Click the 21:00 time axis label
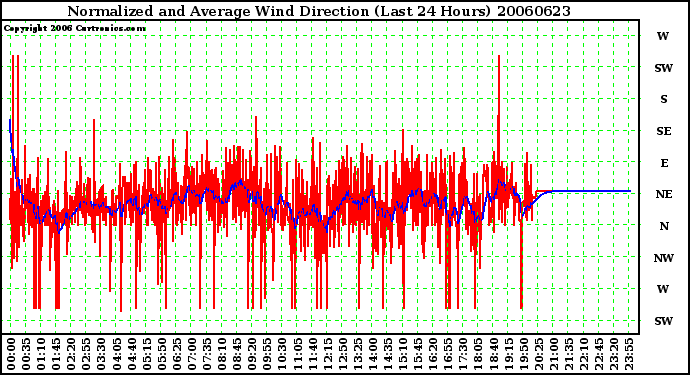690x375 pixels. (554, 354)
